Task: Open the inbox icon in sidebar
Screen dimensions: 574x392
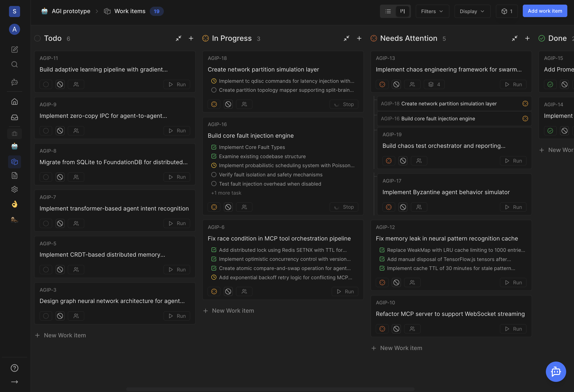Action: coord(15,117)
